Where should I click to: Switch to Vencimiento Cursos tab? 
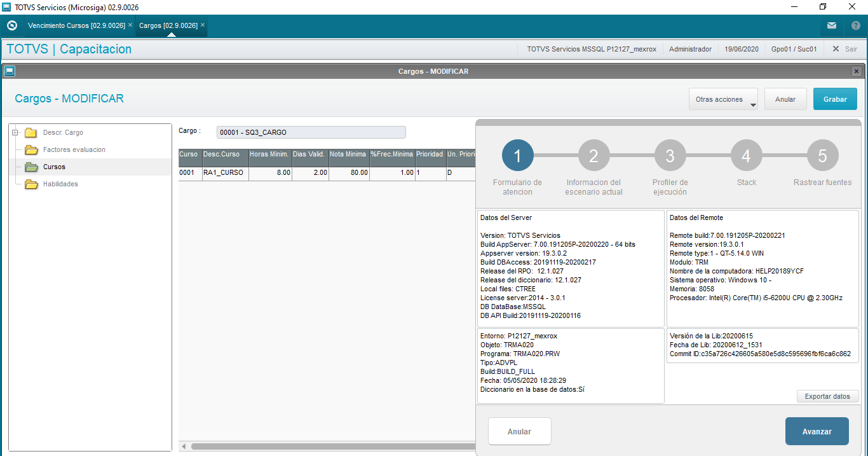76,25
